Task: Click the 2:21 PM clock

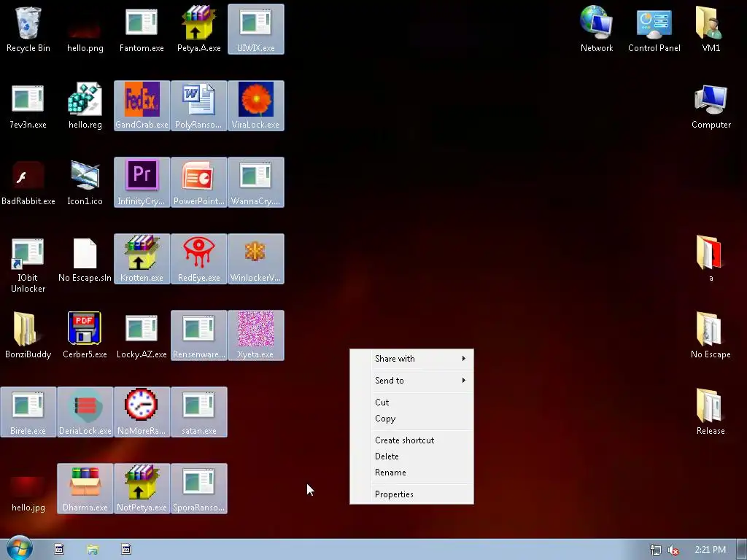Action: [710, 550]
